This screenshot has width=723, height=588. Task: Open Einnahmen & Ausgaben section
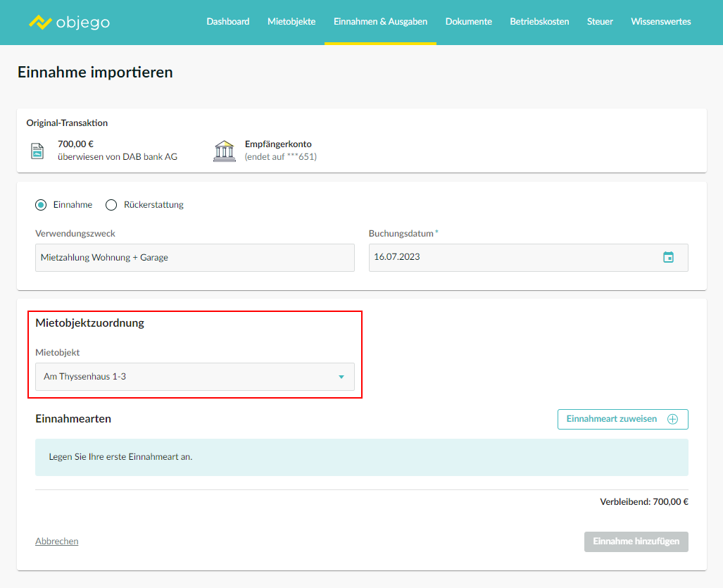(380, 22)
